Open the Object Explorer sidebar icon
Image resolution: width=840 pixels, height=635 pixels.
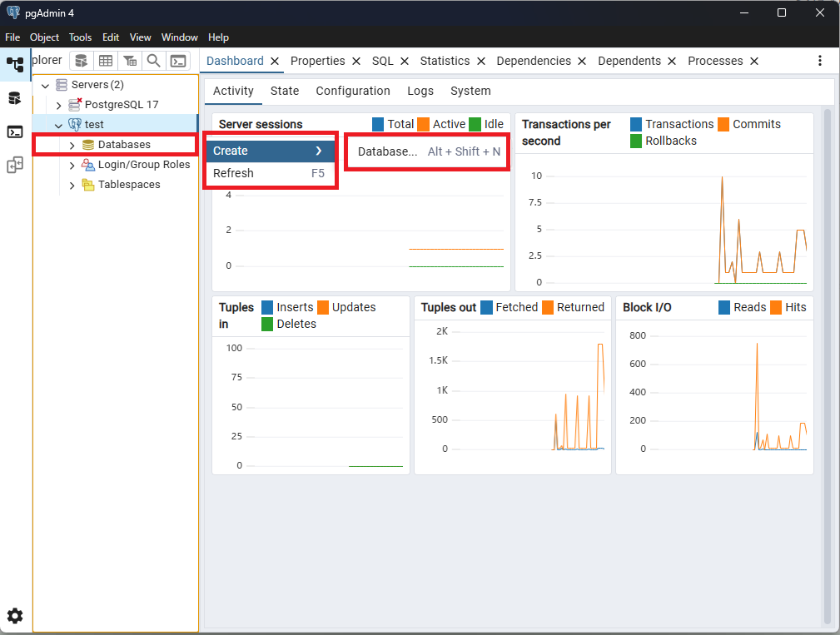(x=15, y=65)
